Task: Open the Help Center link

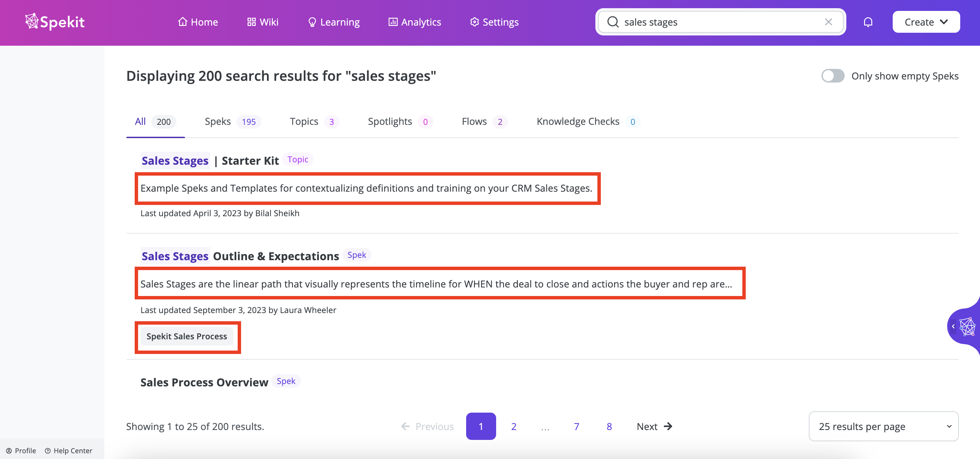Action: [69, 450]
